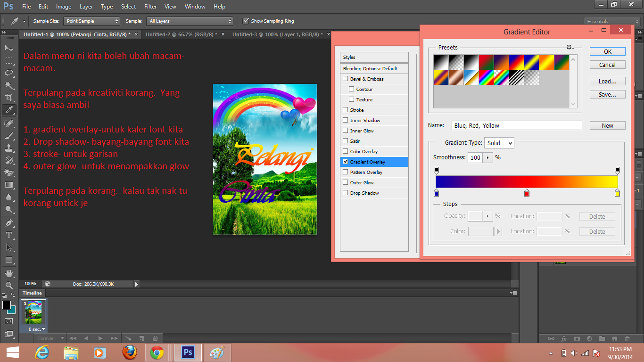Select the Clone Stamp tool

[x=9, y=147]
